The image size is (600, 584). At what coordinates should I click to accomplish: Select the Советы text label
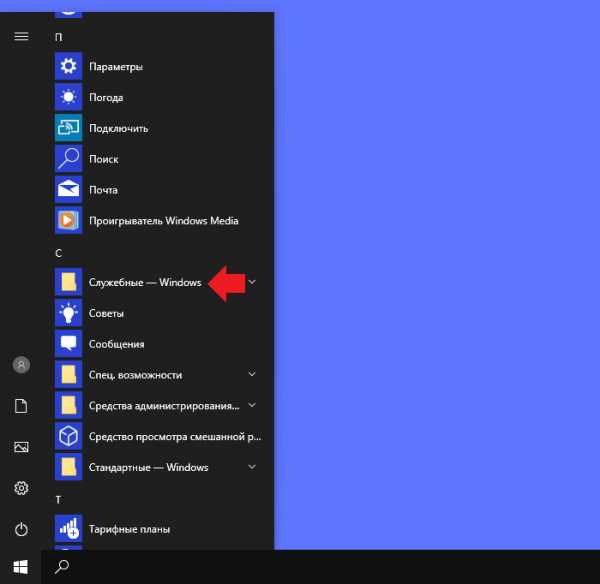click(106, 313)
